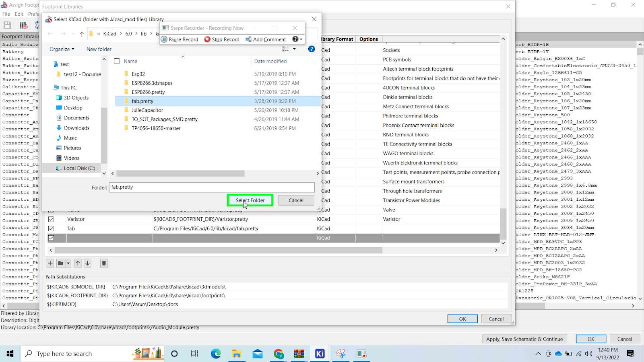Open Microsoft Edge from taskbar
Image resolution: width=644 pixels, height=362 pixels.
(216, 354)
